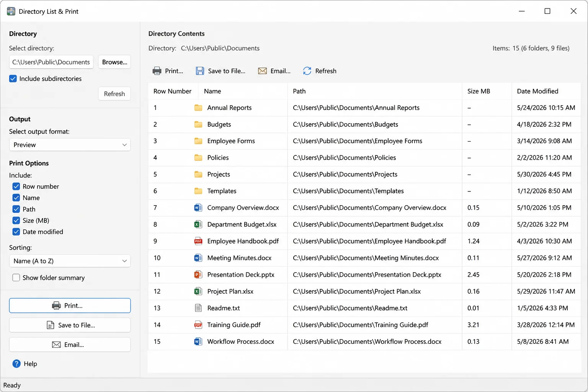
Task: Click PowerPoint icon for Presentation Deck.pptx
Action: [x=198, y=274]
